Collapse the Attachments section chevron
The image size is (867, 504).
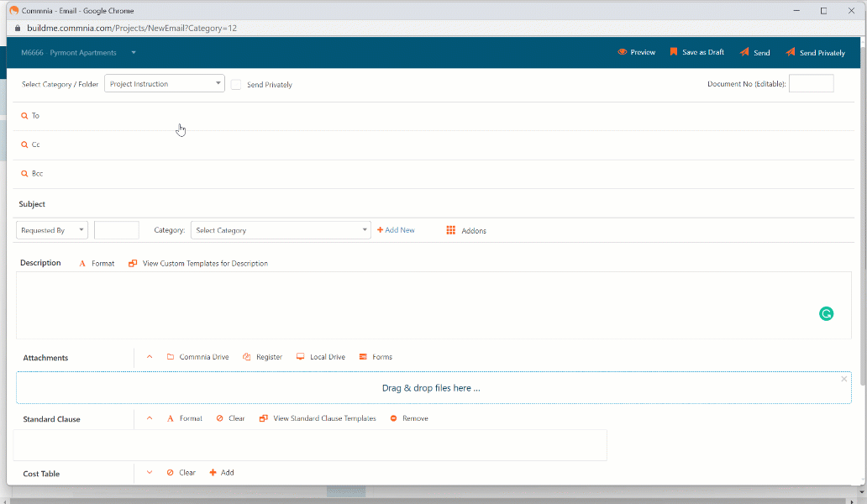click(x=150, y=357)
